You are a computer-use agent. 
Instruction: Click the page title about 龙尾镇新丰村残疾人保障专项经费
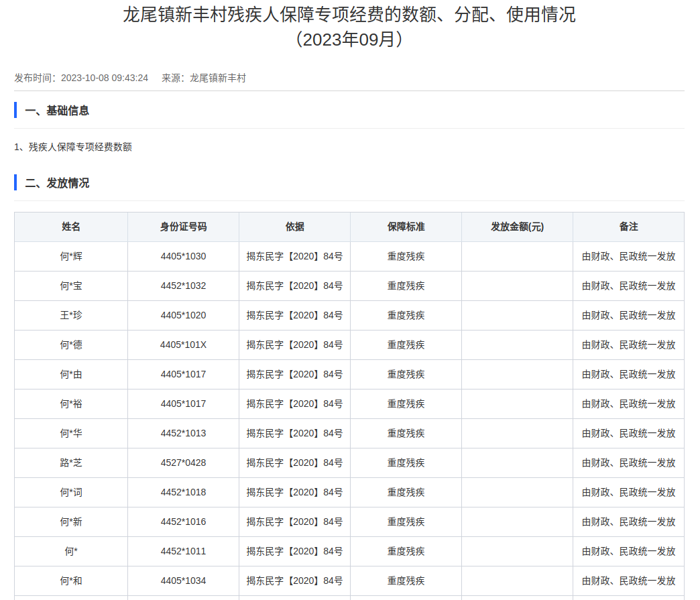(x=349, y=27)
